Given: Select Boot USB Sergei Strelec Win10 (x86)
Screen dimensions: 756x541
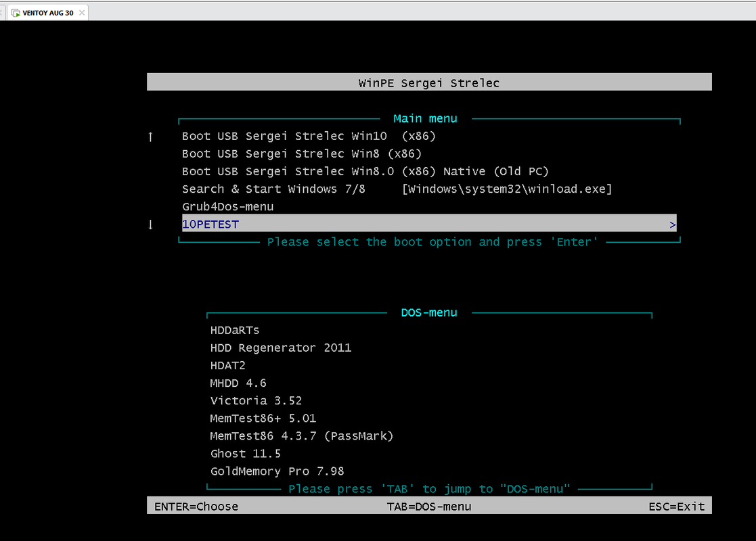Looking at the screenshot, I should (309, 137).
